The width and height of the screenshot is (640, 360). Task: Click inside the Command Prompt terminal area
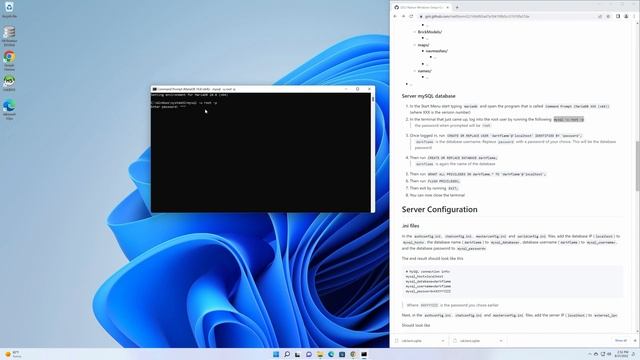[x=260, y=152]
